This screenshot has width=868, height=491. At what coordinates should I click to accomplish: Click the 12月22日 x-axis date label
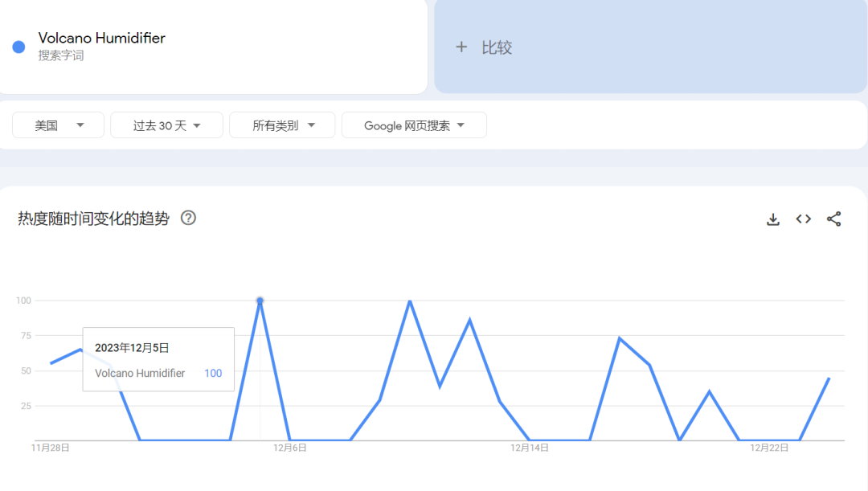click(769, 448)
